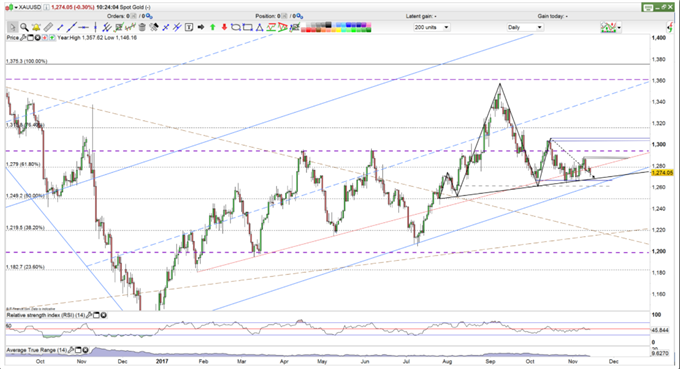
Task: Click the 1,274.05 current price tag
Action: [x=662, y=173]
